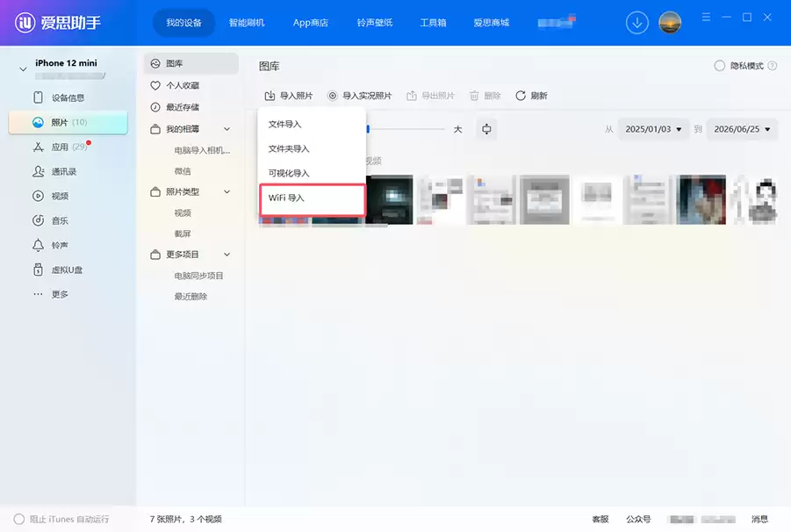The width and height of the screenshot is (791, 532).
Task: Collapse the 照片类型 section
Action: point(227,191)
